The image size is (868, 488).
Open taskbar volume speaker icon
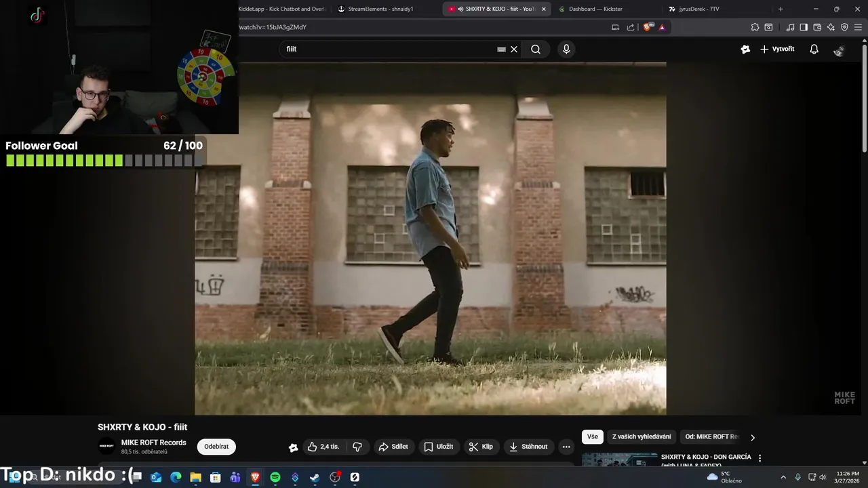coord(823,477)
